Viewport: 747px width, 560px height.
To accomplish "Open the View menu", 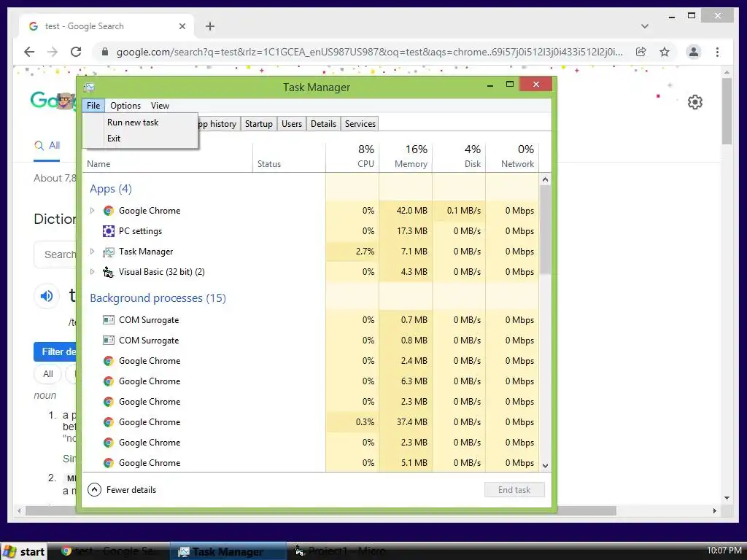I will [160, 106].
